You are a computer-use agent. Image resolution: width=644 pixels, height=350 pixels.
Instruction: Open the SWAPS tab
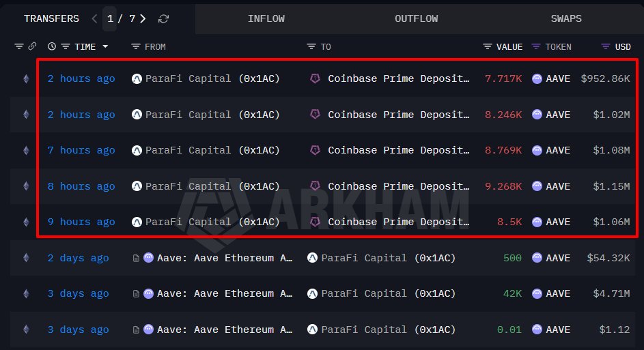tap(566, 18)
